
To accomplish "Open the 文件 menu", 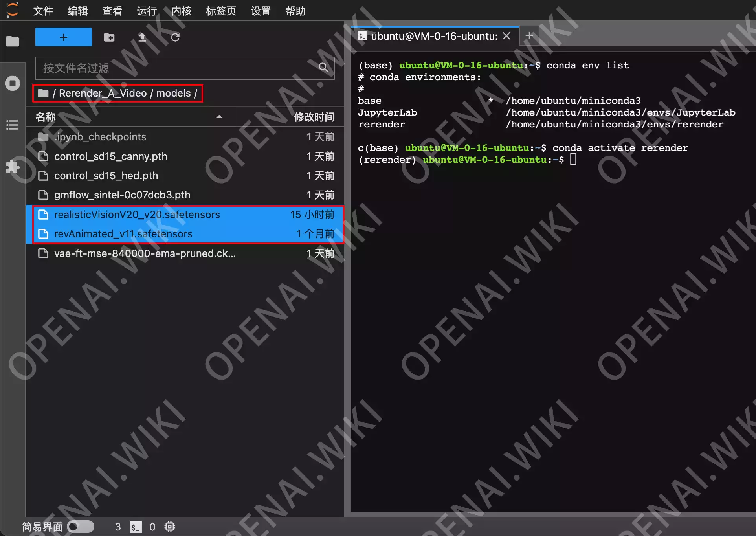I will click(43, 11).
